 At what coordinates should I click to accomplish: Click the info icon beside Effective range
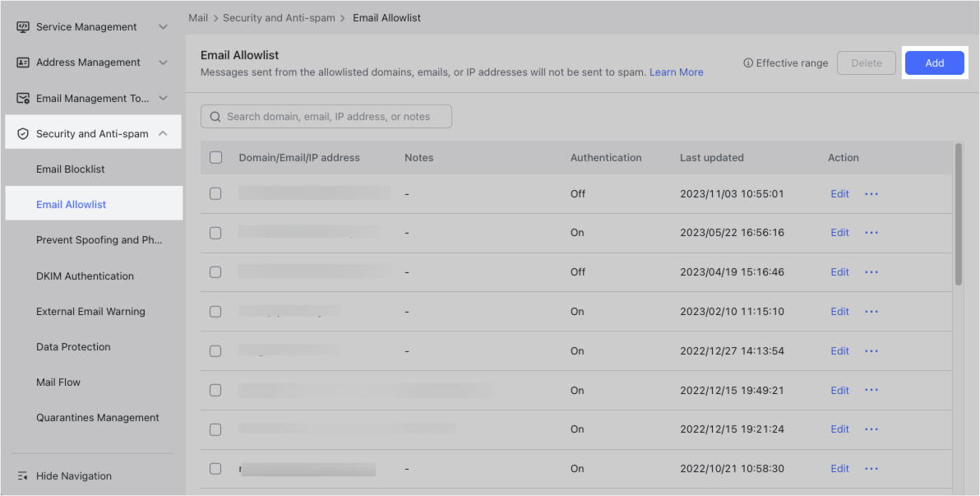[747, 63]
